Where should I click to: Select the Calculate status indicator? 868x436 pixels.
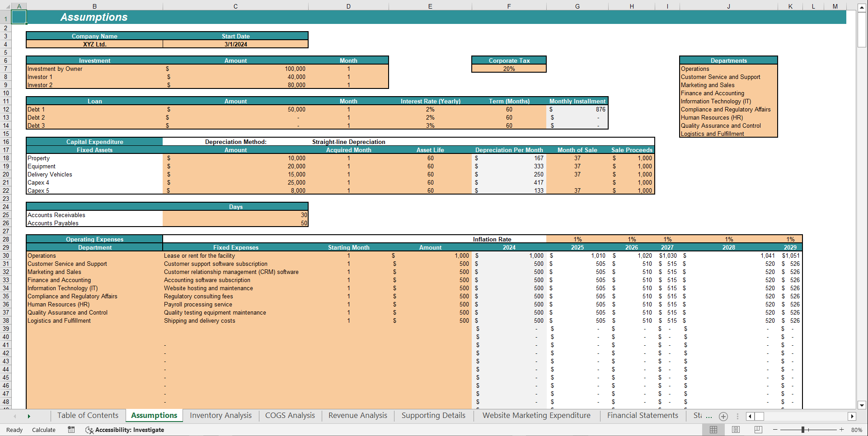click(x=44, y=430)
